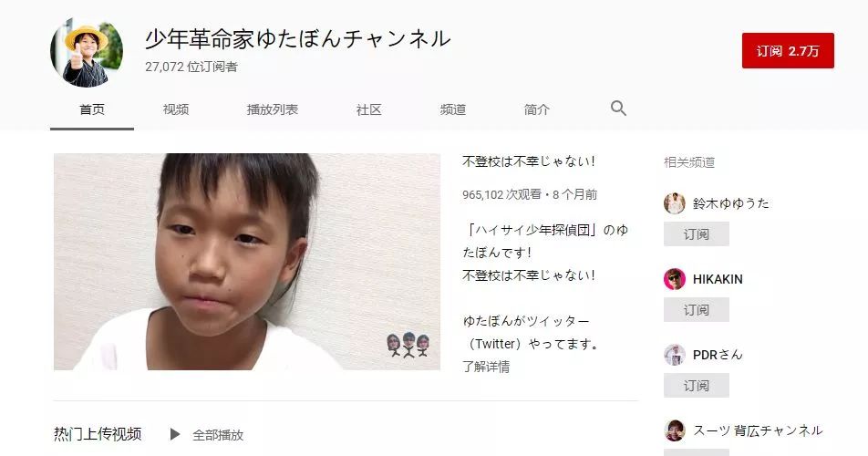Click the play triangle beside 全部播放
The image size is (868, 456).
(175, 434)
